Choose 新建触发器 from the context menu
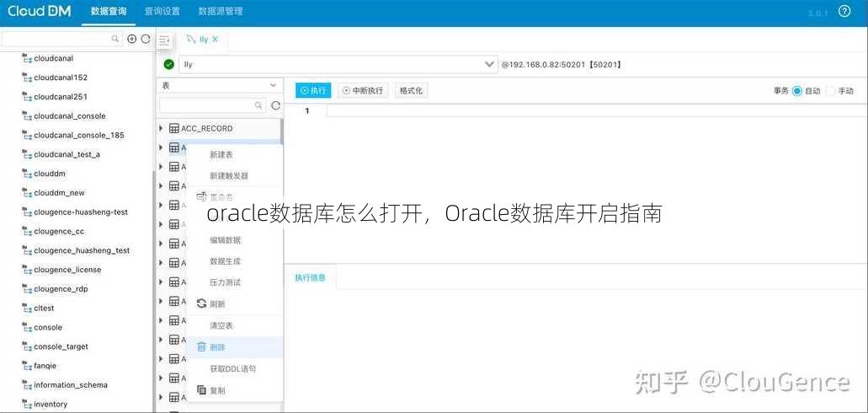Viewport: 868px width, 413px height. click(x=229, y=175)
